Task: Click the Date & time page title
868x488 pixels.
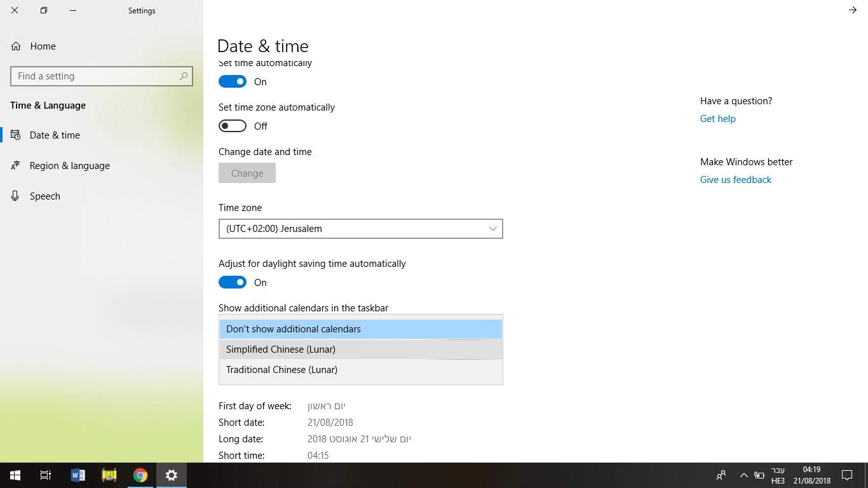Action: coord(263,46)
